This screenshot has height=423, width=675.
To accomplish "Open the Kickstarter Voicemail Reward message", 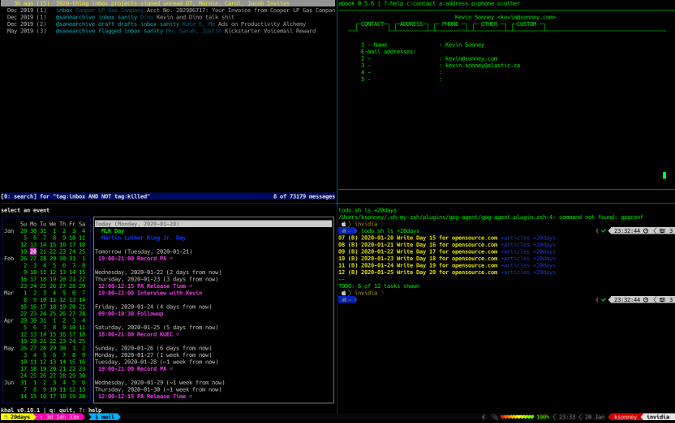I will (272, 30).
